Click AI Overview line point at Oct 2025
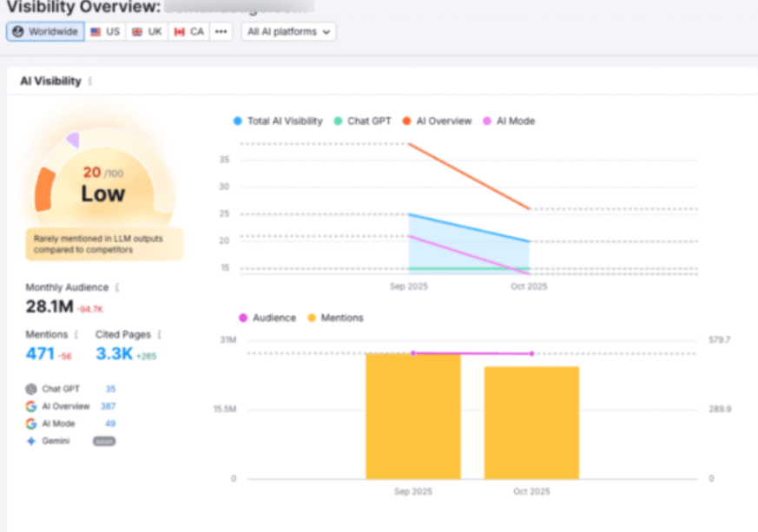This screenshot has height=532, width=758. click(x=530, y=209)
